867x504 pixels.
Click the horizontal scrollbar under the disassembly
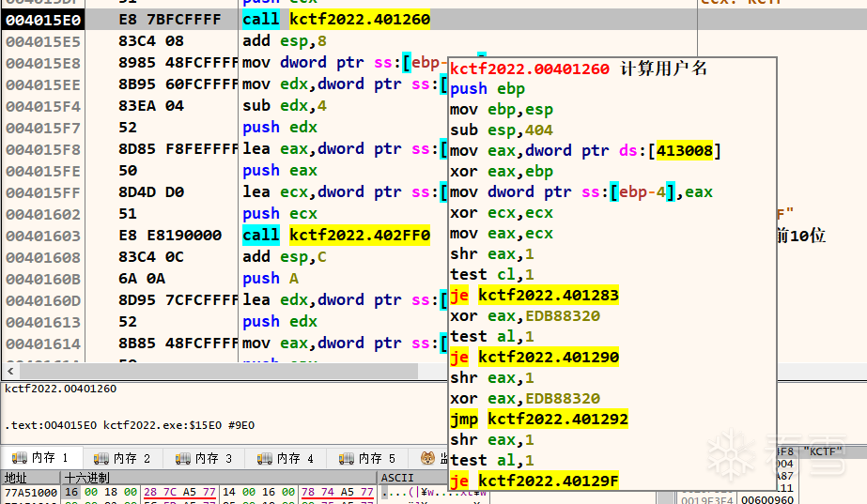pyautogui.click(x=218, y=372)
